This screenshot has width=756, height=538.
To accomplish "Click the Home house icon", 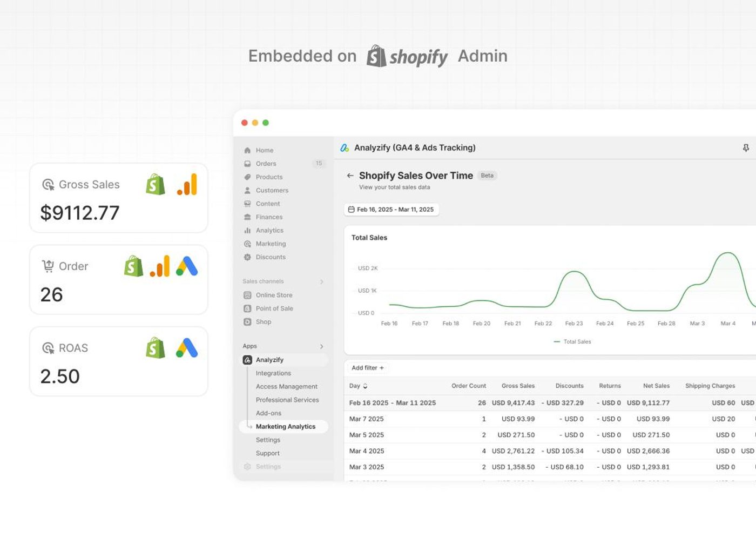I will [247, 150].
